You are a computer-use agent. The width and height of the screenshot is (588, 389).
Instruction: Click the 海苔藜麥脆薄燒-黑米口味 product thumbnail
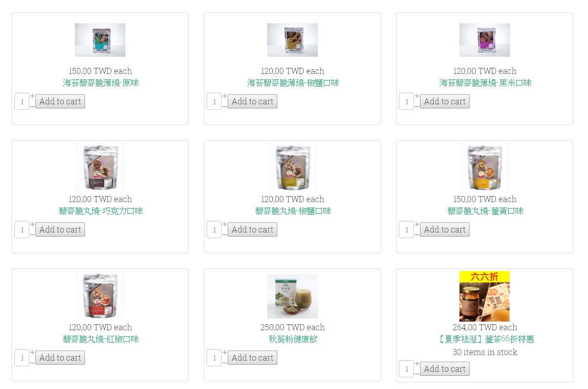pyautogui.click(x=484, y=40)
